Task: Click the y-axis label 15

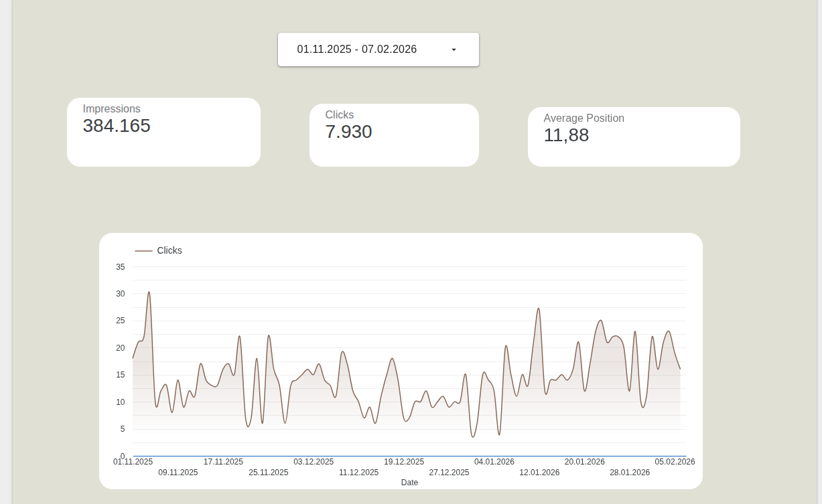Action: pyautogui.click(x=121, y=375)
